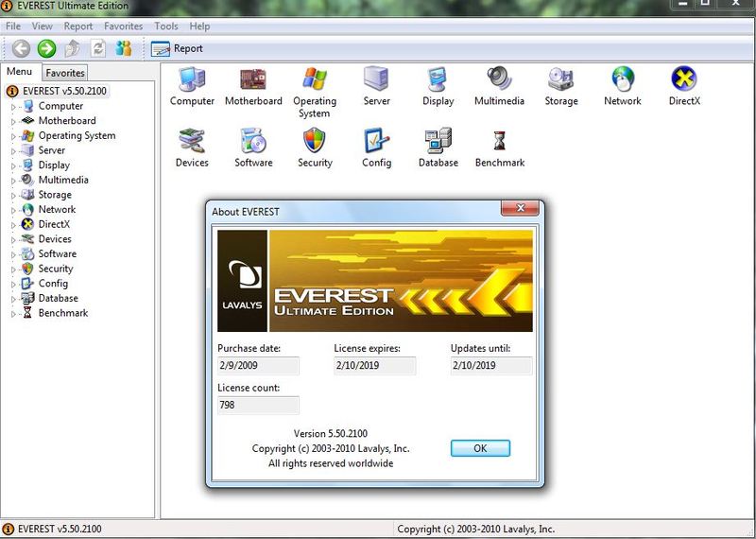Click the Version 5.50.2100 text
The height and width of the screenshot is (539, 756).
click(330, 433)
